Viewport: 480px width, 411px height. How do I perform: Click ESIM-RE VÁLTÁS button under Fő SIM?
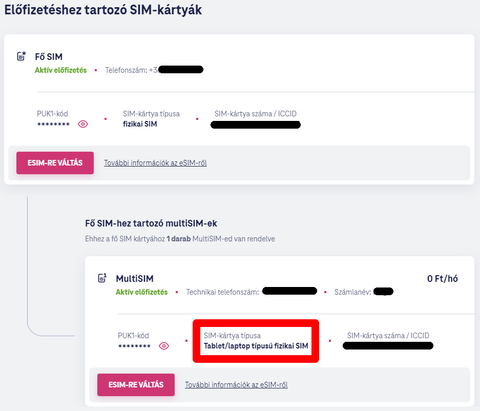coord(55,163)
